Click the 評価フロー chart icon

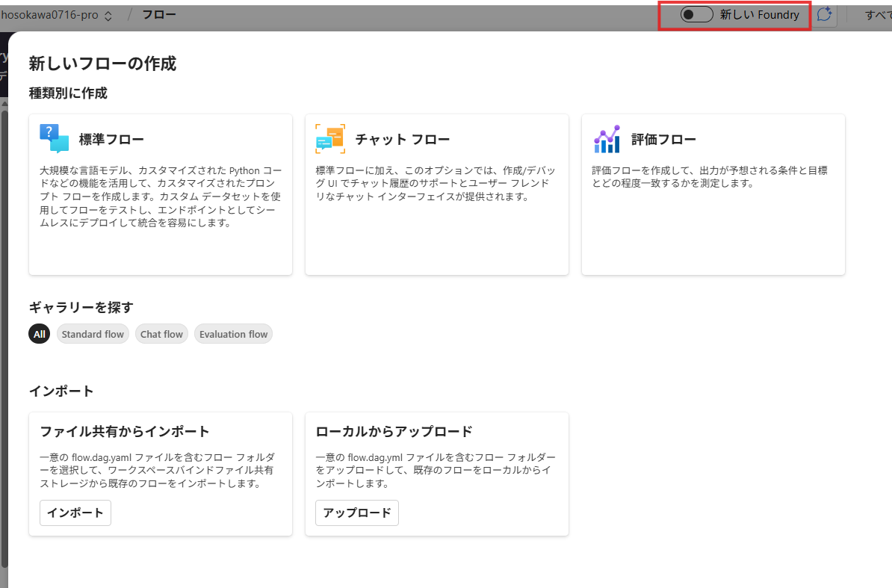pos(607,139)
